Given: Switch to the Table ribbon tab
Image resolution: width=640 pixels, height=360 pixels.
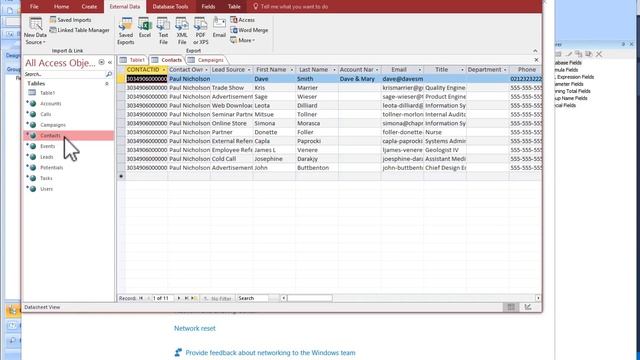Looking at the screenshot, I should (234, 7).
